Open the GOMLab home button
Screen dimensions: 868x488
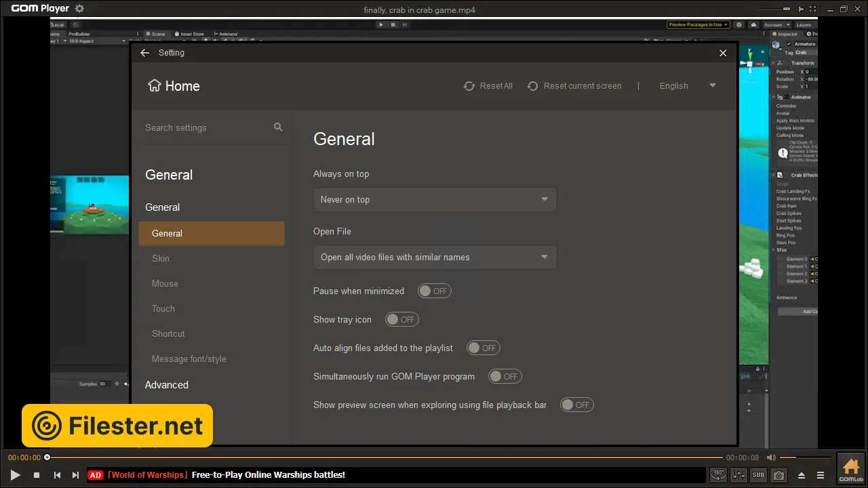pos(851,468)
